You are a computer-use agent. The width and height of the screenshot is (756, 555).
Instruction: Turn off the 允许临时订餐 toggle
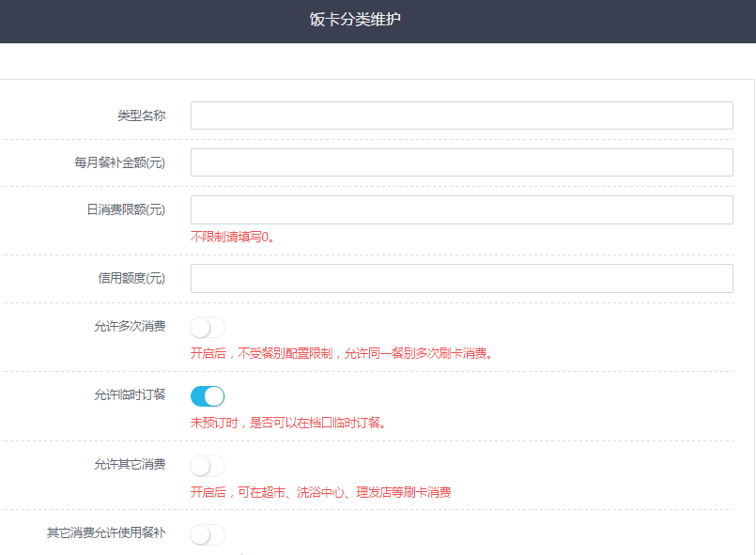point(208,396)
